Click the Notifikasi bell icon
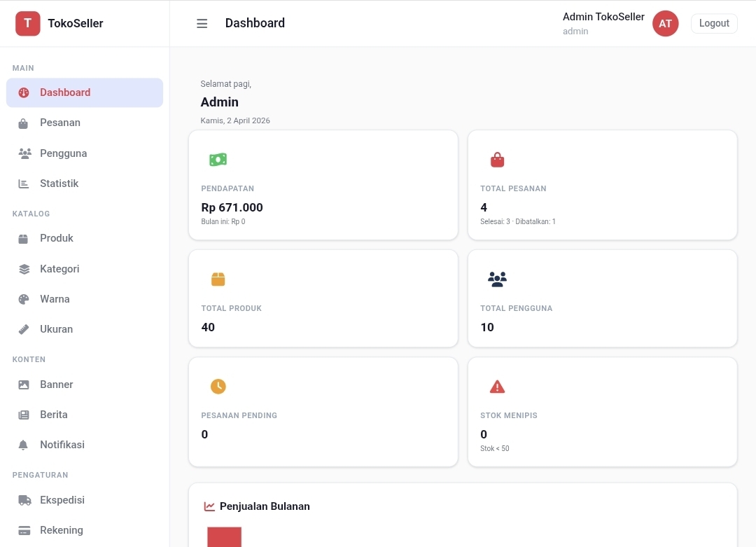This screenshot has height=547, width=756. click(23, 444)
